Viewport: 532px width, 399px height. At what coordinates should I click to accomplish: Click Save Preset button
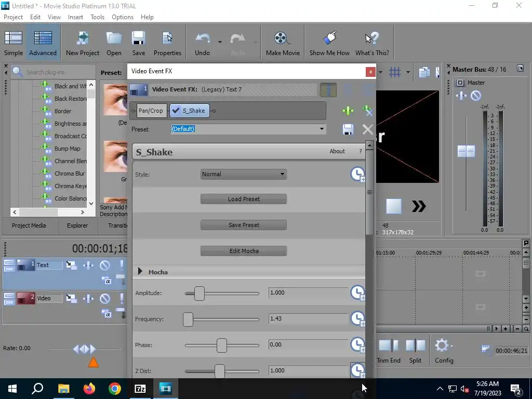tap(244, 225)
